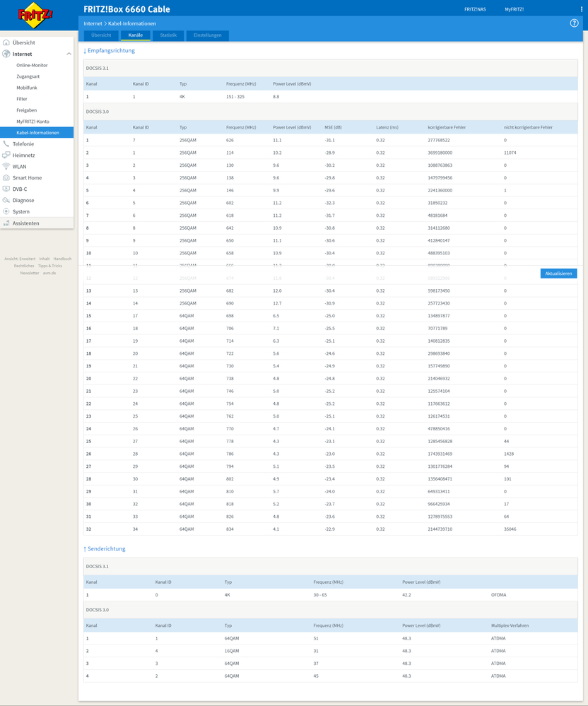Expand the DVB-C sidebar section
The height and width of the screenshot is (706, 588).
pyautogui.click(x=20, y=189)
